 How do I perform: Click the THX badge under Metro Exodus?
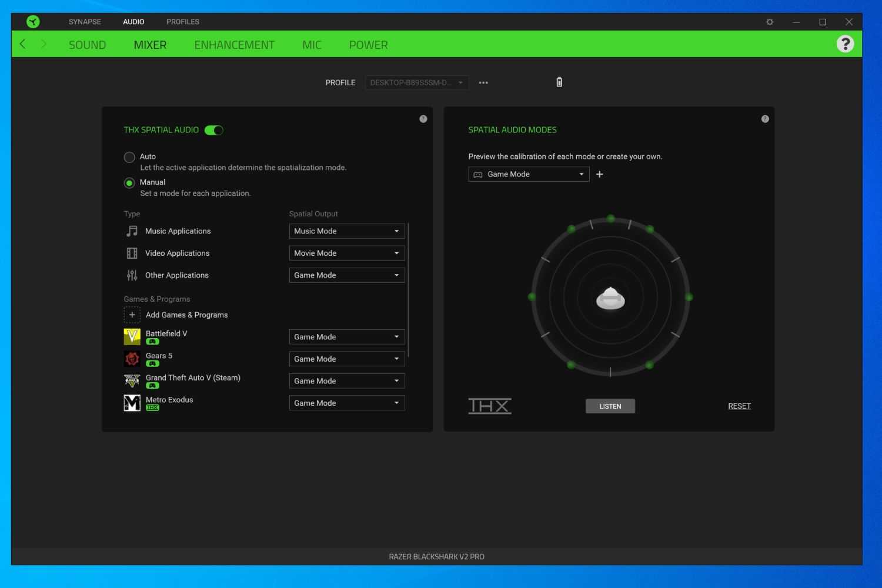[x=153, y=407]
